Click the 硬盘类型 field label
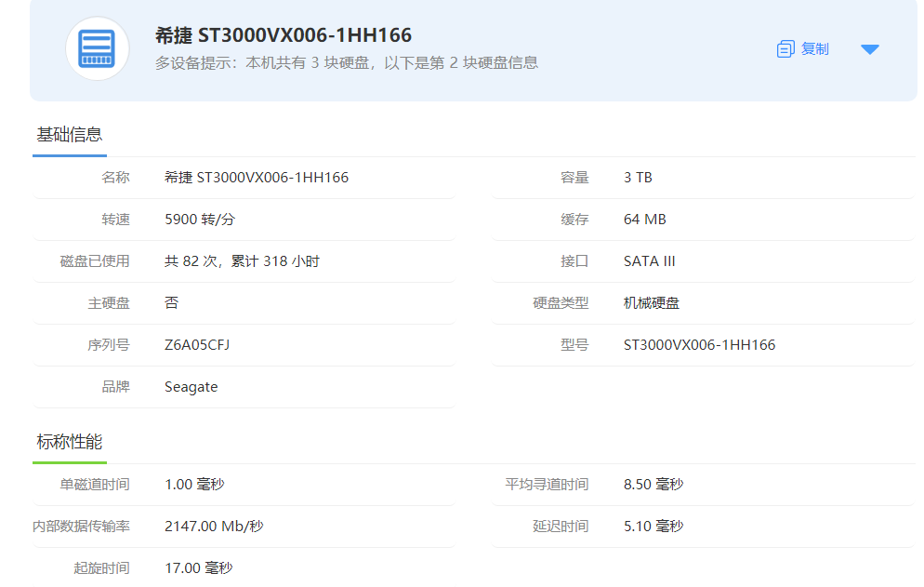 (x=561, y=303)
